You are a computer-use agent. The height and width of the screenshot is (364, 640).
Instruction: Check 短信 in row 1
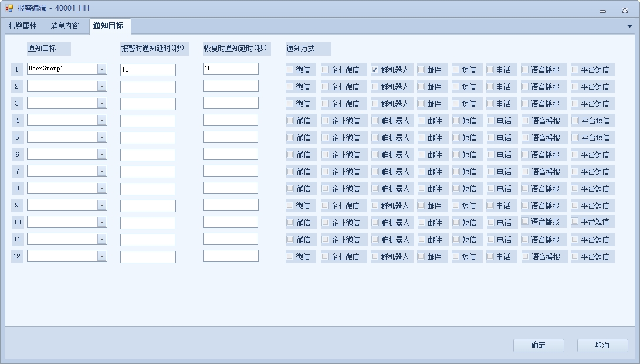456,70
